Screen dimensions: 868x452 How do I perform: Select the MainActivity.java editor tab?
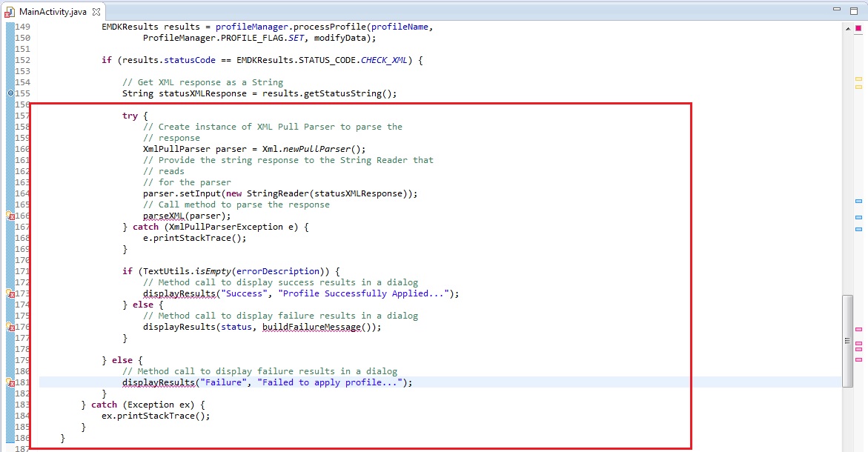tap(52, 12)
